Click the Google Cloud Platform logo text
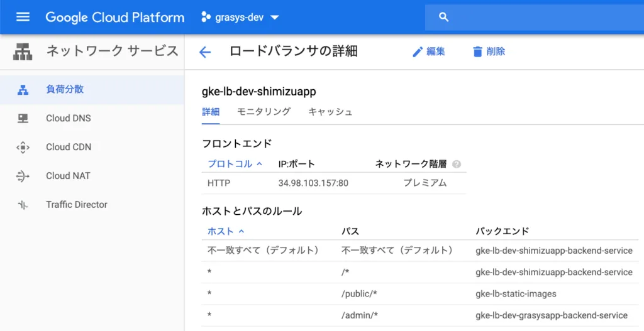This screenshot has width=644, height=331. tap(114, 17)
